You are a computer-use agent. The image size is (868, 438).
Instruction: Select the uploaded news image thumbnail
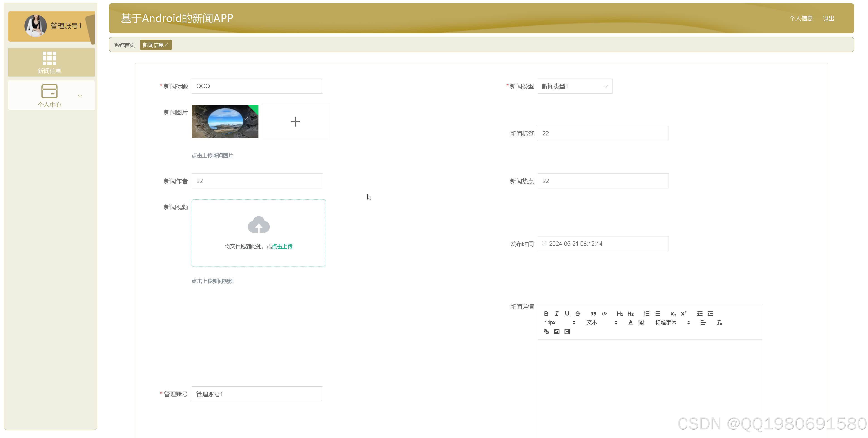[225, 122]
